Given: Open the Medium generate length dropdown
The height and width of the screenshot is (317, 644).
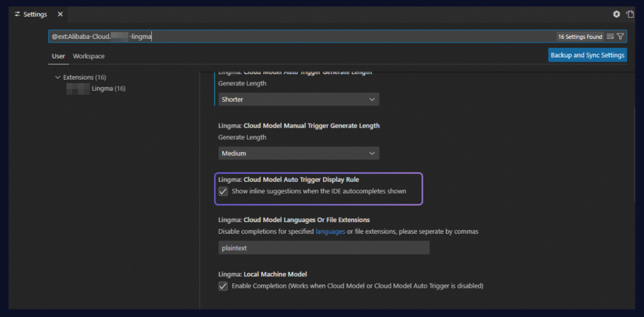Looking at the screenshot, I should tap(299, 153).
